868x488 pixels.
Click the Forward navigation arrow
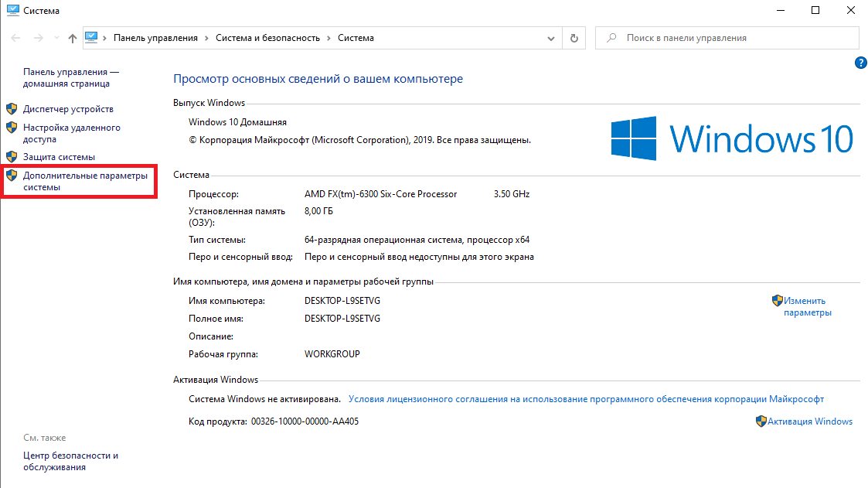pyautogui.click(x=38, y=38)
